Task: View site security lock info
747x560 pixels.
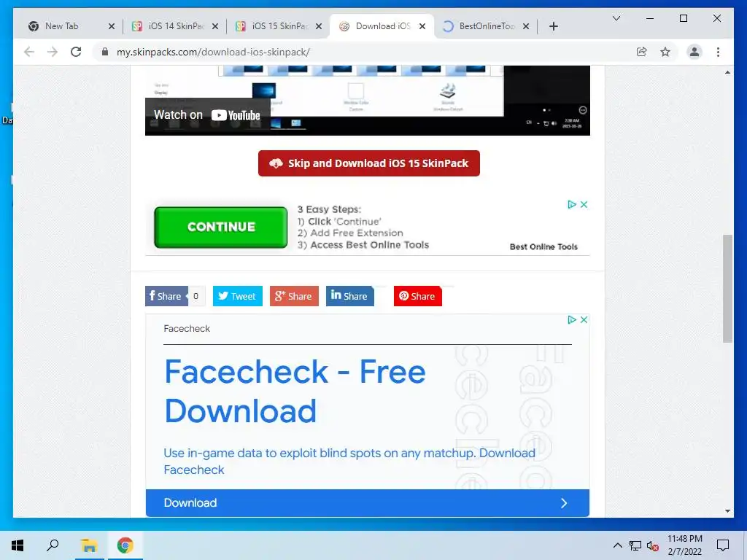Action: (105, 52)
